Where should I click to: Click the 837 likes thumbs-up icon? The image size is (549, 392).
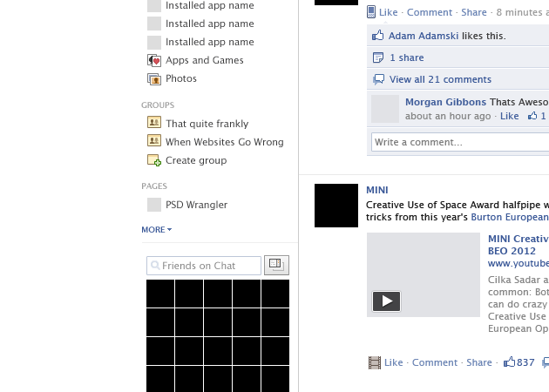coord(509,362)
